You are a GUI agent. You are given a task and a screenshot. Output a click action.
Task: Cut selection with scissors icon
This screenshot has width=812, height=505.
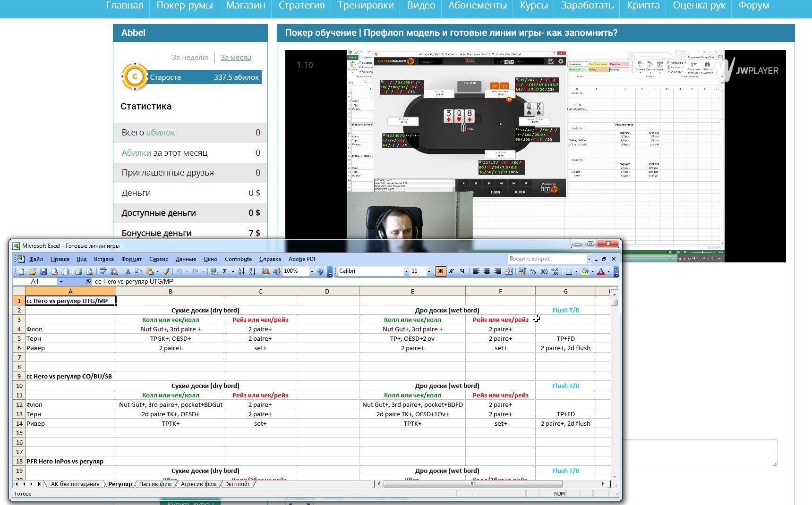point(128,271)
